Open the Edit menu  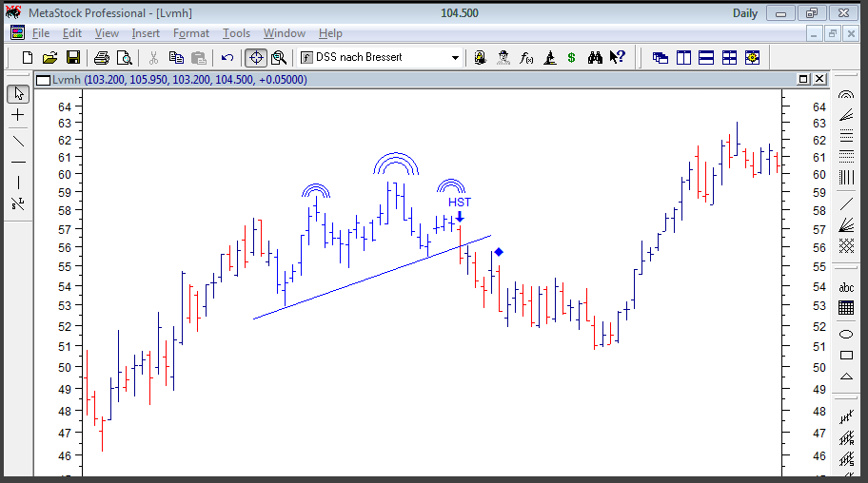point(72,33)
